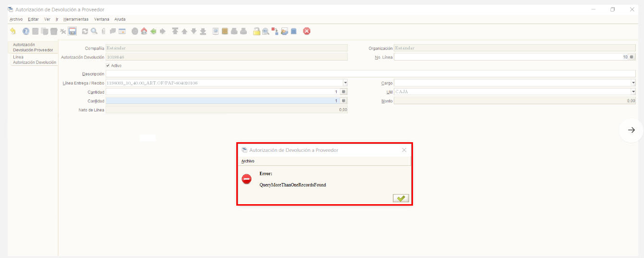Open Product info with the blue icon
Screen dimensions: 644x258
tap(293, 31)
